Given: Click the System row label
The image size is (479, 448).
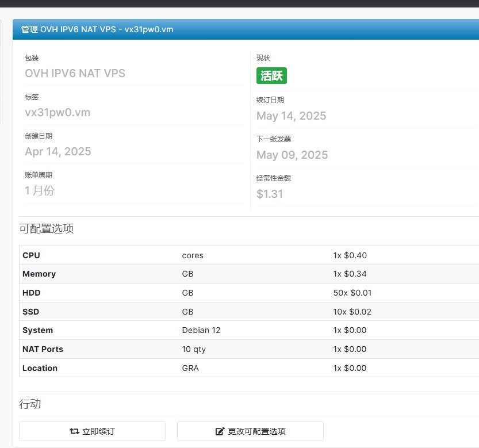Looking at the screenshot, I should 37,330.
